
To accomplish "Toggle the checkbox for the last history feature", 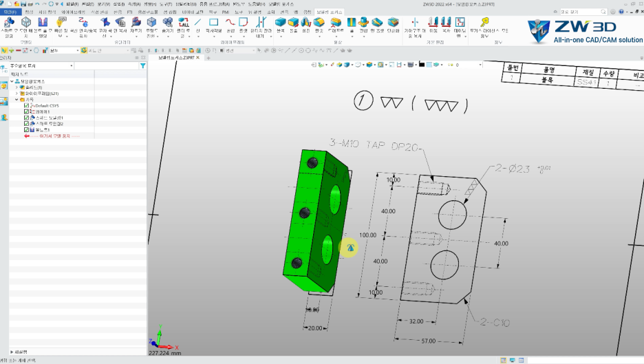I will pos(26,130).
